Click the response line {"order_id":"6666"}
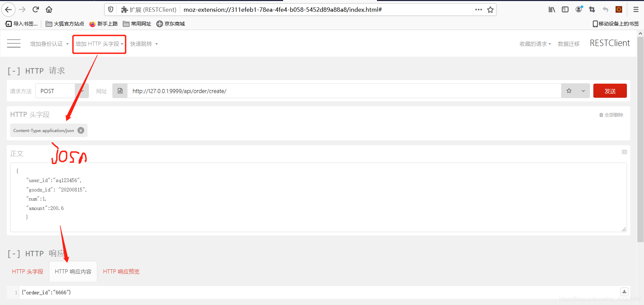644x305 pixels. click(46, 293)
